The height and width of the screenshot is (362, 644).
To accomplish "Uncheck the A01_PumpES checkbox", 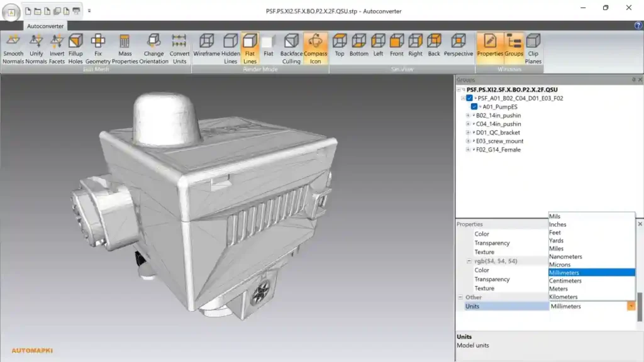I will tap(474, 107).
